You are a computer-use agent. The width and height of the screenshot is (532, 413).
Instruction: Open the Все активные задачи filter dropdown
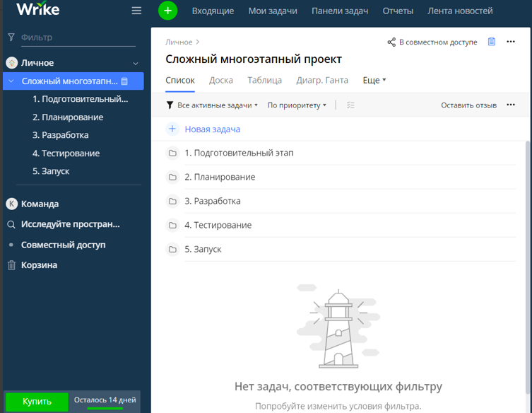[212, 105]
